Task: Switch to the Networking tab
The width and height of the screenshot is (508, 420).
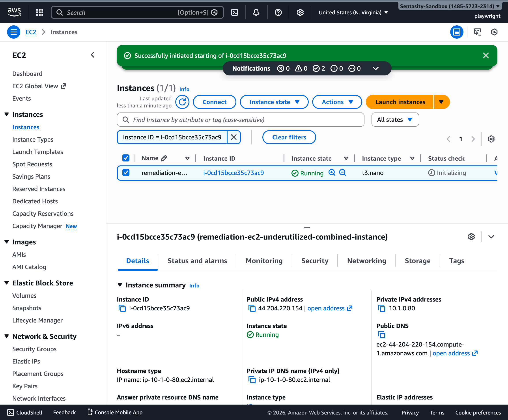Action: pyautogui.click(x=366, y=261)
